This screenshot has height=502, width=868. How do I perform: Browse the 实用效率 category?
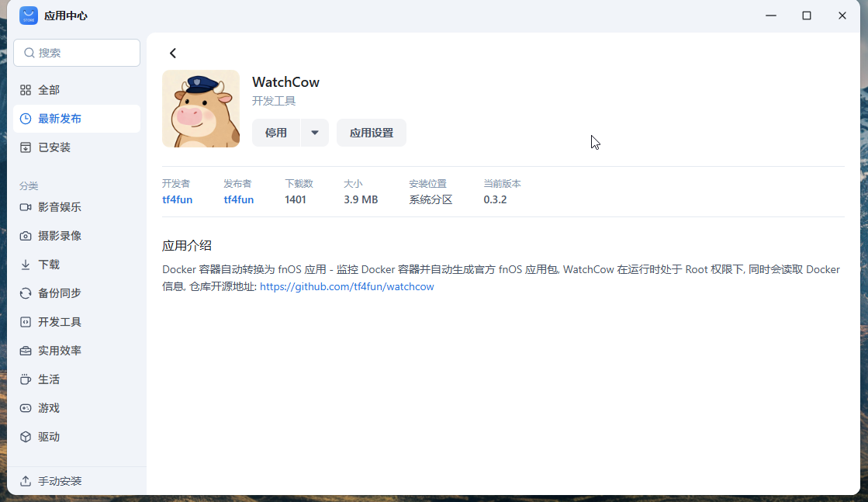(x=77, y=351)
